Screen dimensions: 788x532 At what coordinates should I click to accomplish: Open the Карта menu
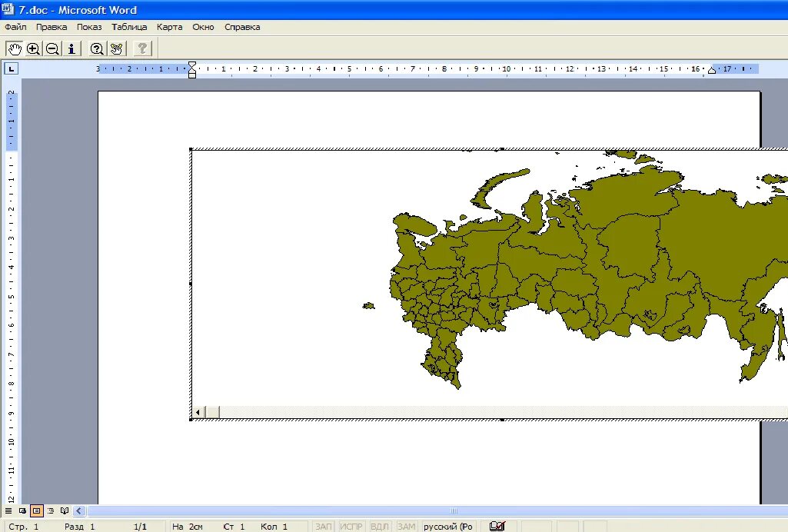click(169, 27)
